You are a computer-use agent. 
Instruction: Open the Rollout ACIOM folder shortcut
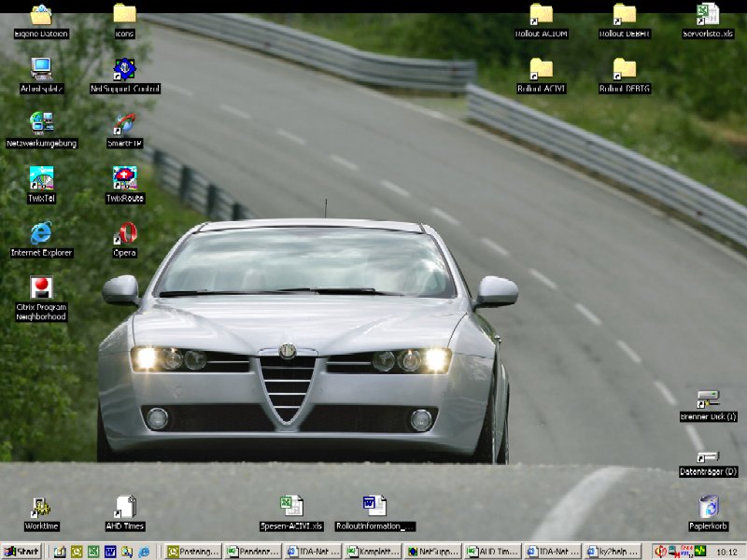541,15
